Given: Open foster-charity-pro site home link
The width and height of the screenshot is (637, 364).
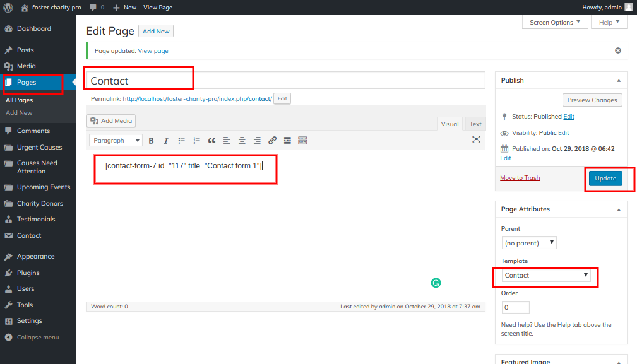Looking at the screenshot, I should 51,8.
